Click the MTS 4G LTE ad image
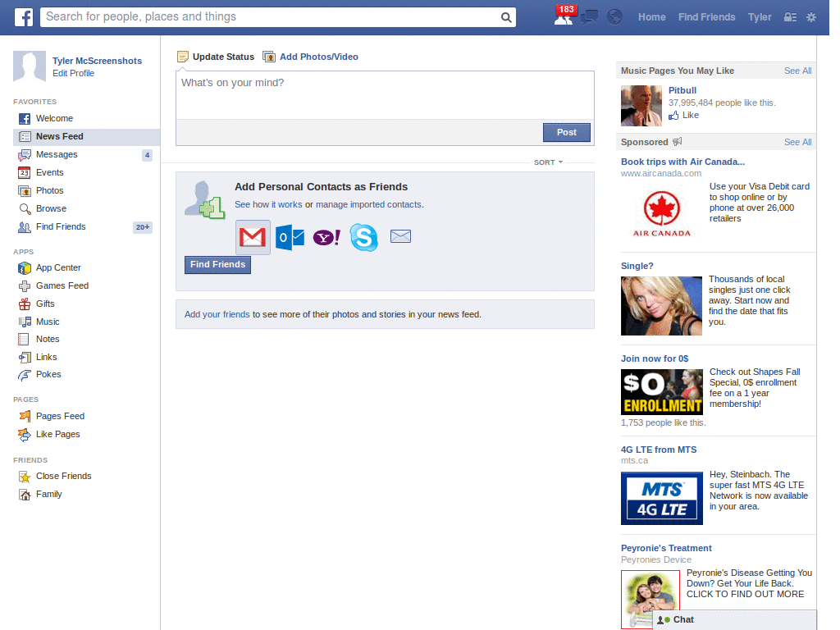The image size is (840, 630). [662, 498]
